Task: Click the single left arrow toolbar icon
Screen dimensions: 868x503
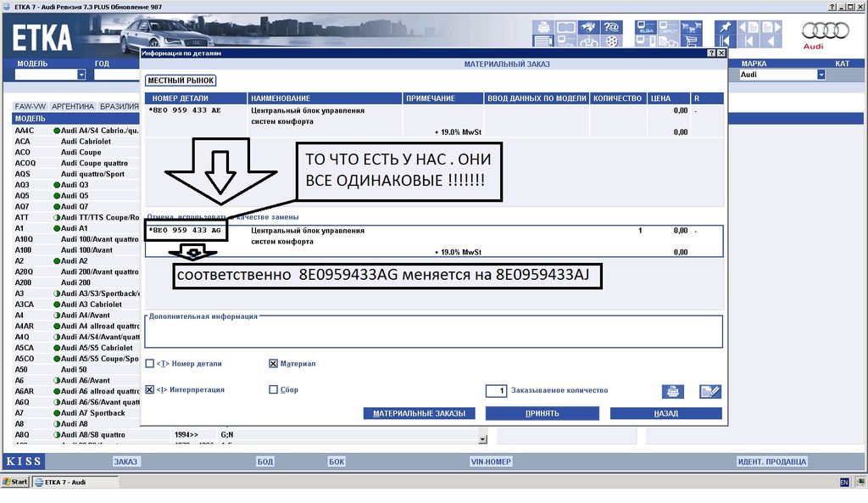Action: (x=771, y=41)
